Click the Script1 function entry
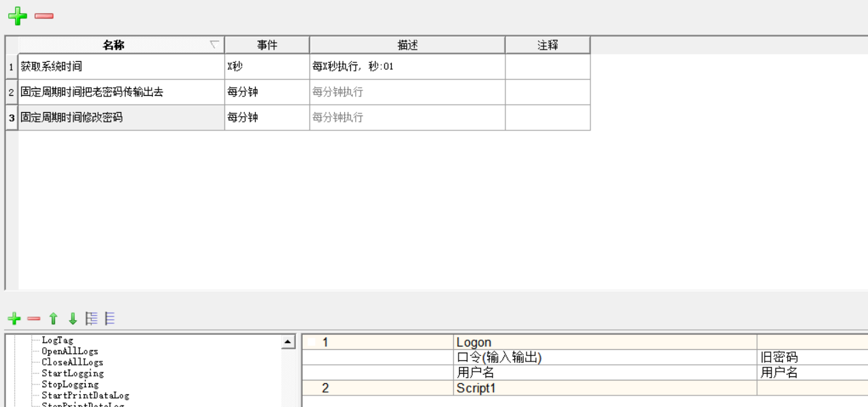The width and height of the screenshot is (868, 407). 605,388
